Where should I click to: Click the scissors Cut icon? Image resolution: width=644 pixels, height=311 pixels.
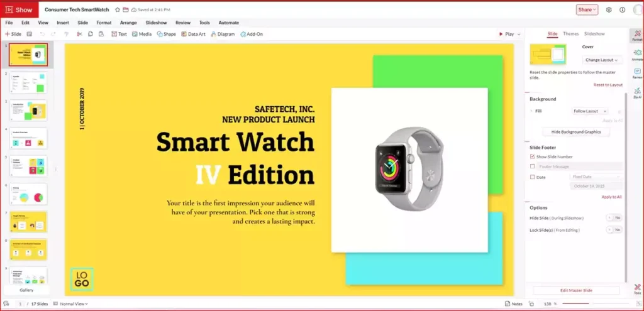[x=80, y=34]
